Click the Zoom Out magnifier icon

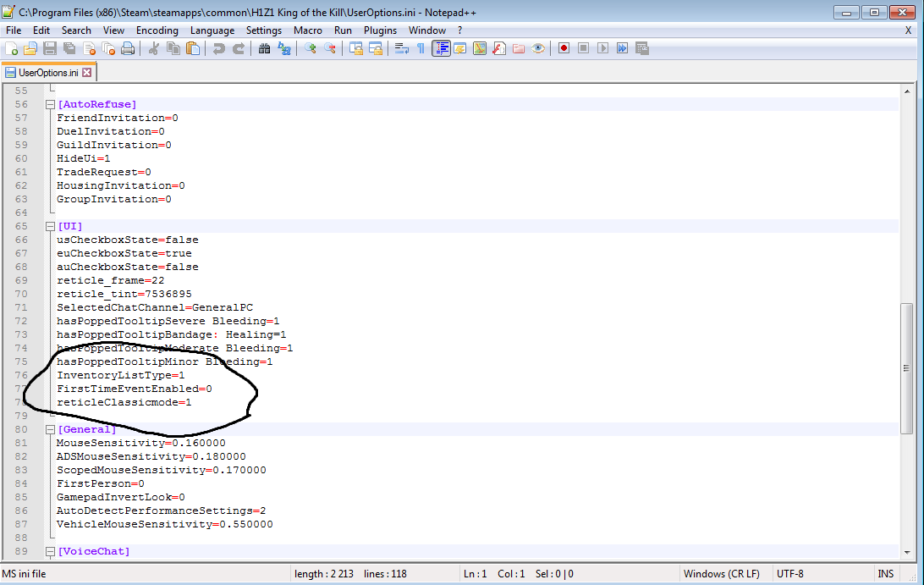[329, 48]
